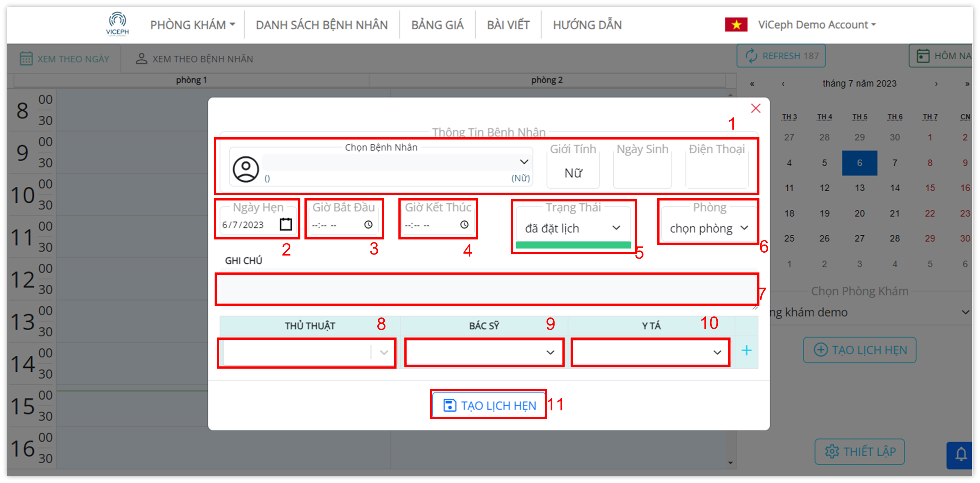The width and height of the screenshot is (980, 483).
Task: Select day 28 in July calendar
Action: pyautogui.click(x=895, y=239)
